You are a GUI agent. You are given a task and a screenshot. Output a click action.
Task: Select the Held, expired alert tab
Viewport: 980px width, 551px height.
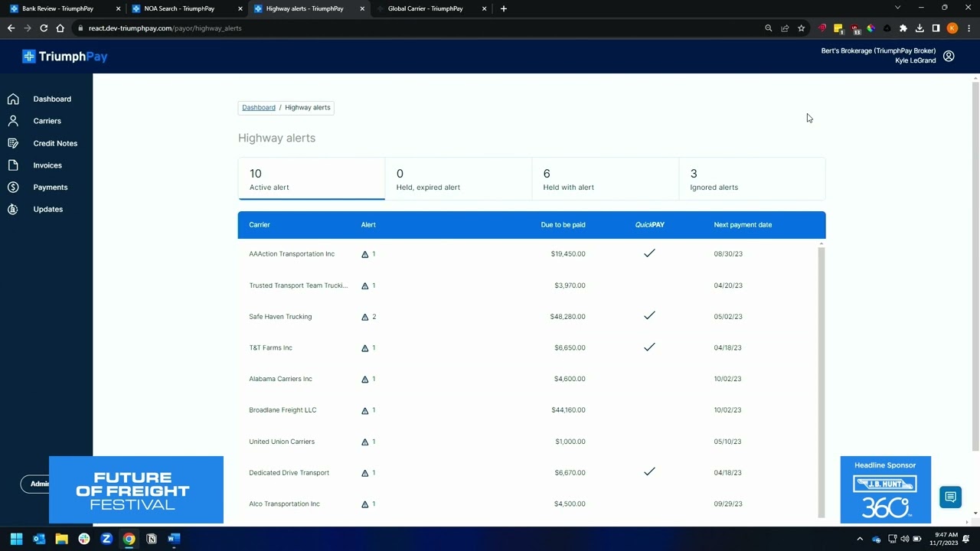pos(459,179)
